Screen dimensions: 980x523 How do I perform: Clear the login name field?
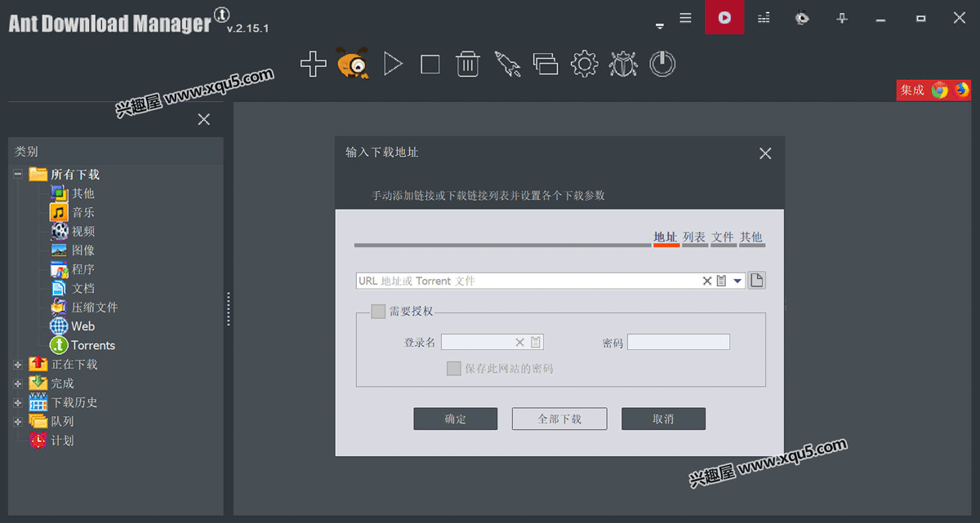pos(519,342)
